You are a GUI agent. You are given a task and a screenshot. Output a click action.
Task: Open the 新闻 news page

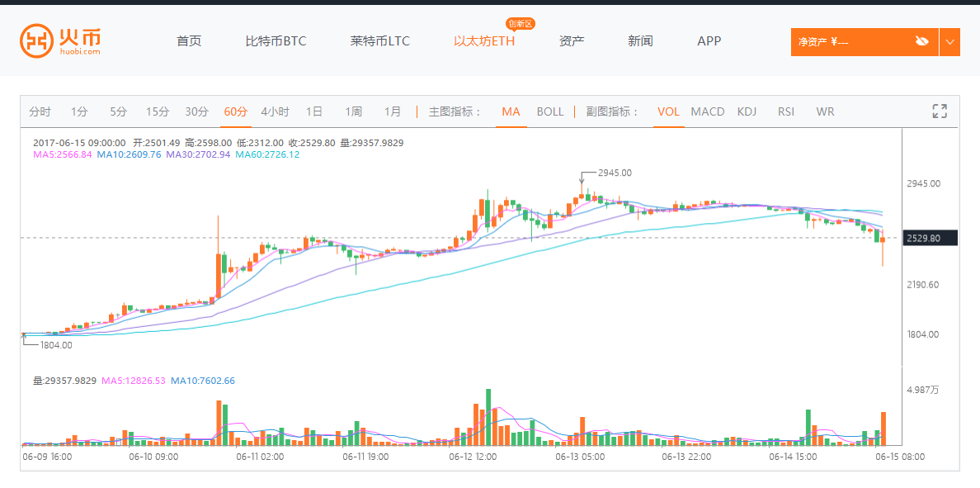pyautogui.click(x=640, y=41)
